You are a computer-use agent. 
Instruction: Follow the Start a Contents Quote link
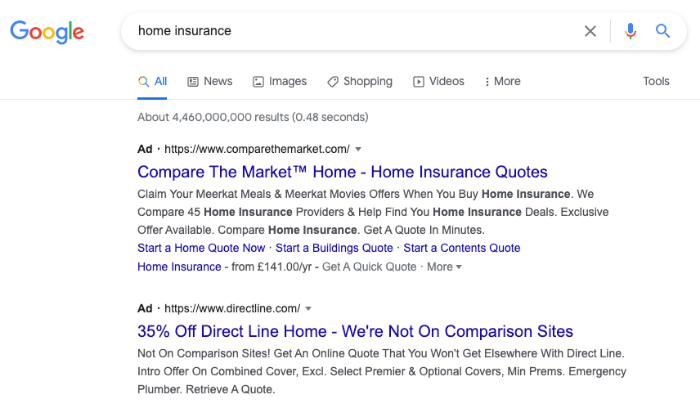[x=462, y=248]
